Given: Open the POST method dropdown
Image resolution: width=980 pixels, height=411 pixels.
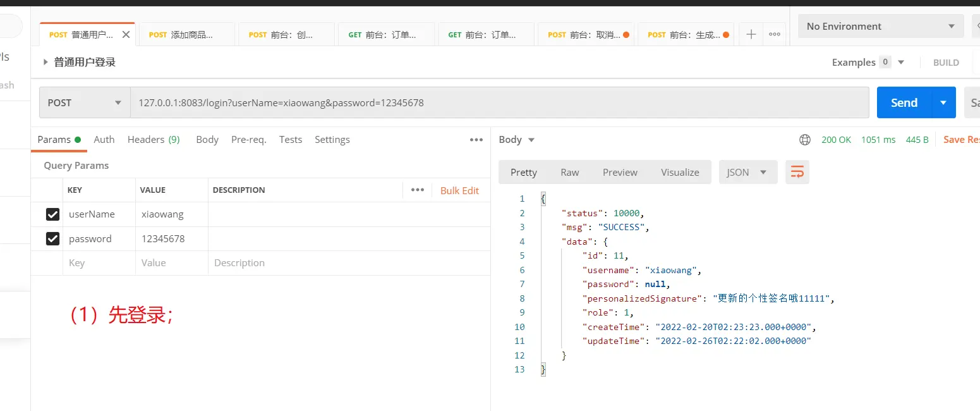Looking at the screenshot, I should (85, 102).
